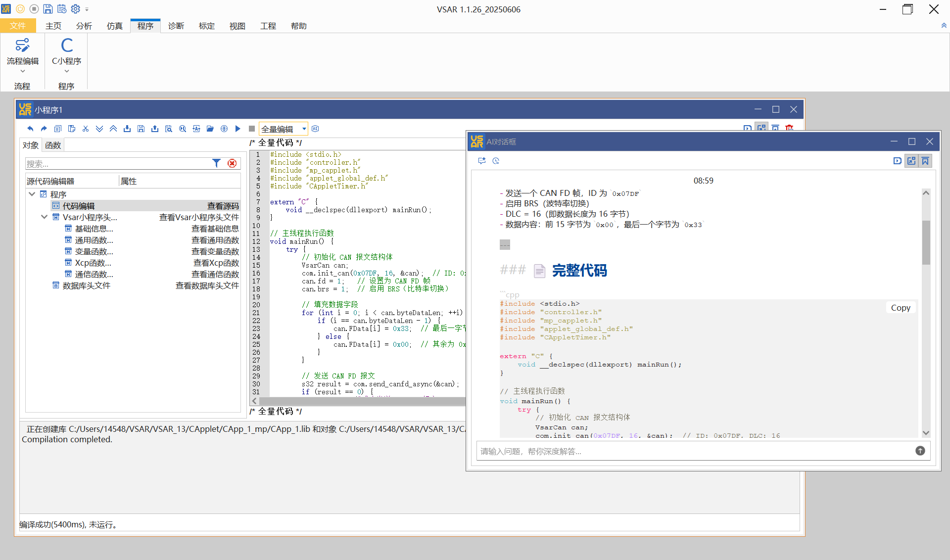Click the find-in-file magnifier icon
950x560 pixels.
(169, 129)
